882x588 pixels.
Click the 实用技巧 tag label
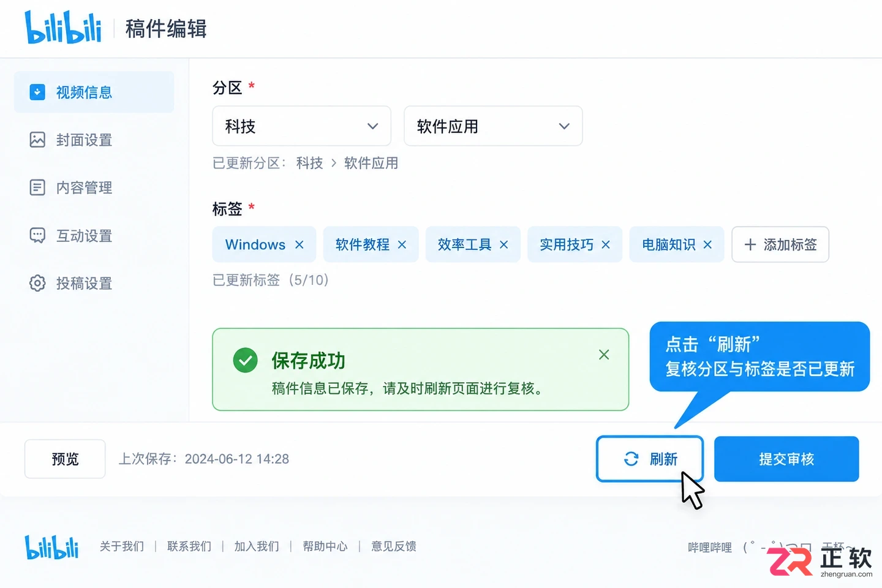[x=567, y=244]
